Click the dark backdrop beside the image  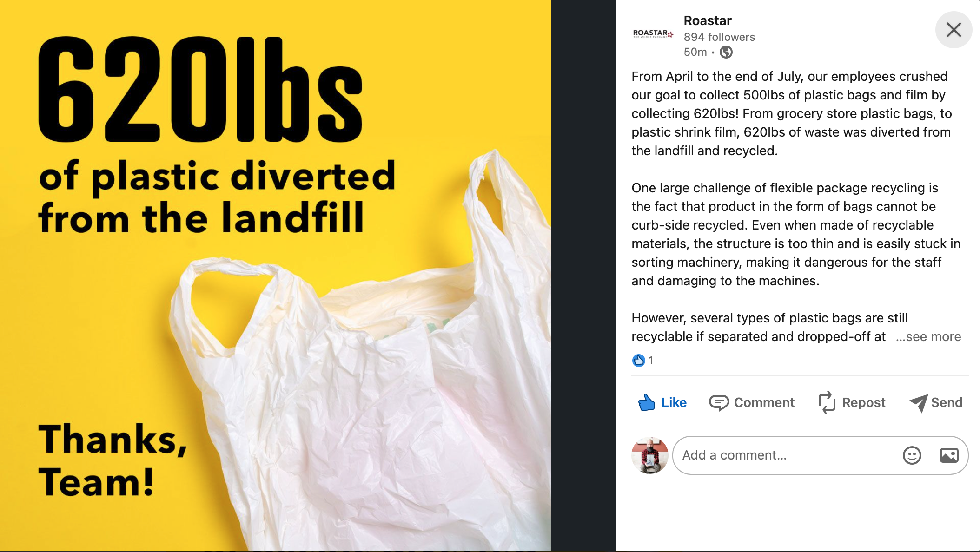[584, 276]
